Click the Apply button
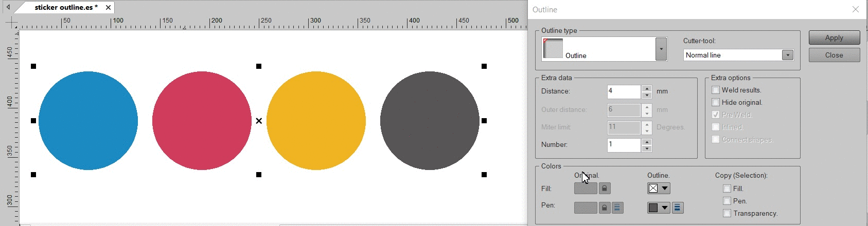The image size is (868, 226). [x=834, y=37]
